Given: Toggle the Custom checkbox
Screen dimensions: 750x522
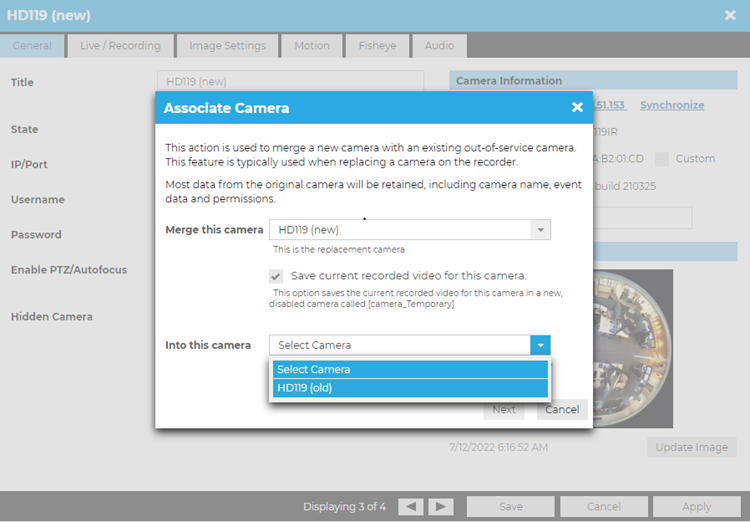Looking at the screenshot, I should 662,159.
